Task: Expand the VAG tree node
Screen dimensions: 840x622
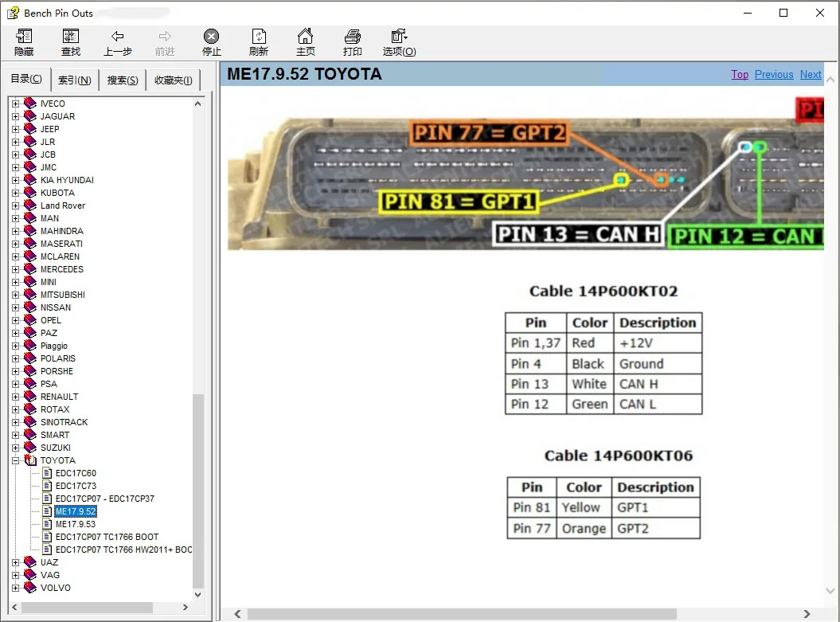Action: tap(16, 575)
